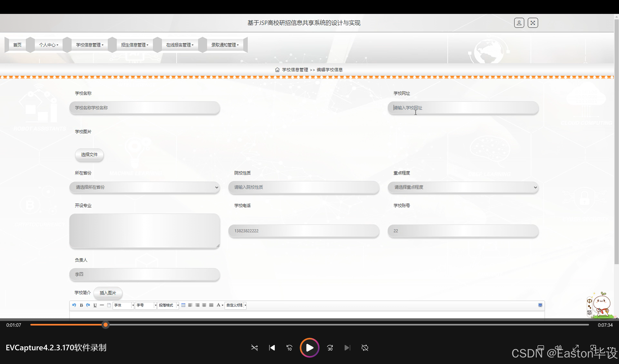Skip forward 30 seconds in video

point(330,348)
